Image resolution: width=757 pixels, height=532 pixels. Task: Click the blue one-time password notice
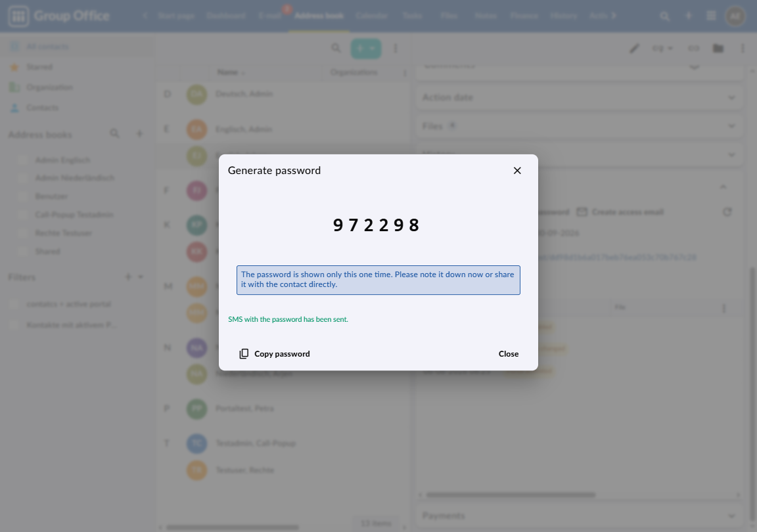click(x=378, y=280)
